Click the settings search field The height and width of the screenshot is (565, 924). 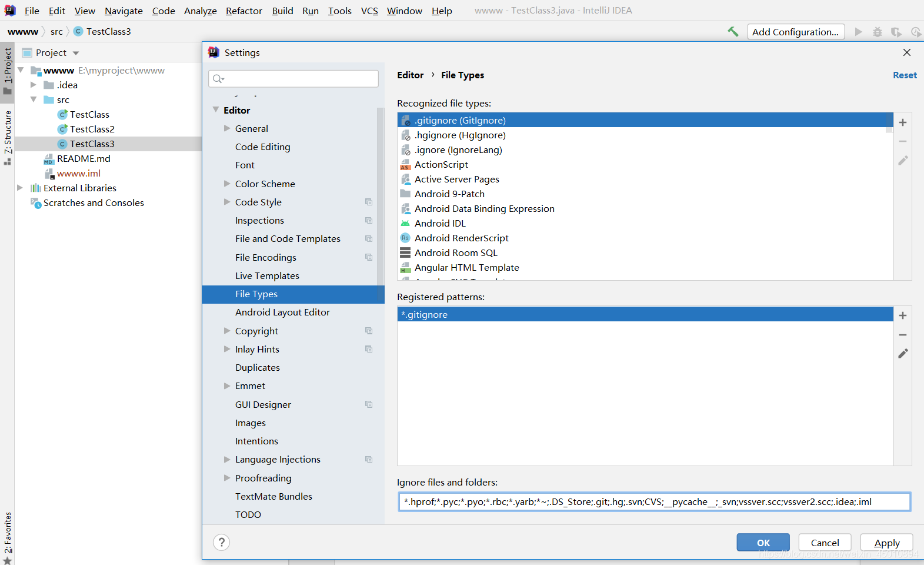tap(293, 79)
